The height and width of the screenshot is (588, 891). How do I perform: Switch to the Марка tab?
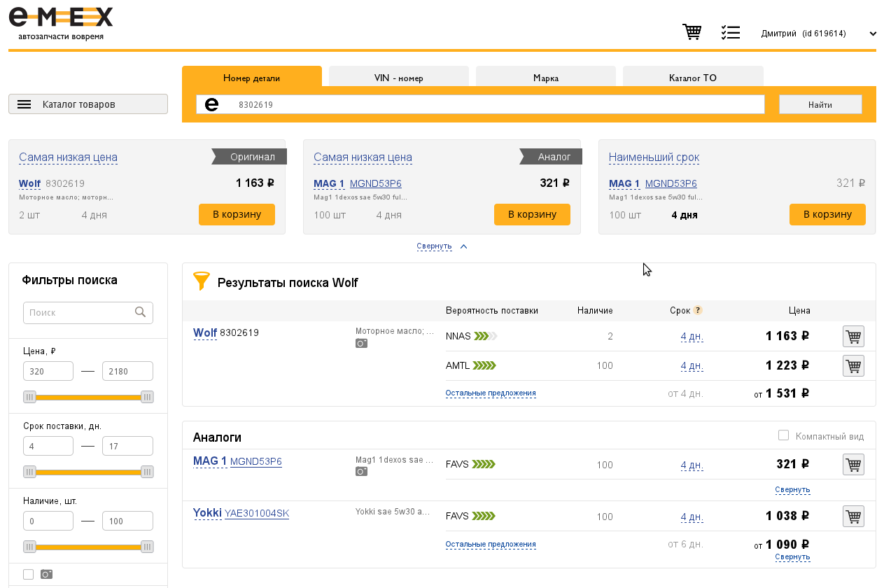pyautogui.click(x=546, y=77)
